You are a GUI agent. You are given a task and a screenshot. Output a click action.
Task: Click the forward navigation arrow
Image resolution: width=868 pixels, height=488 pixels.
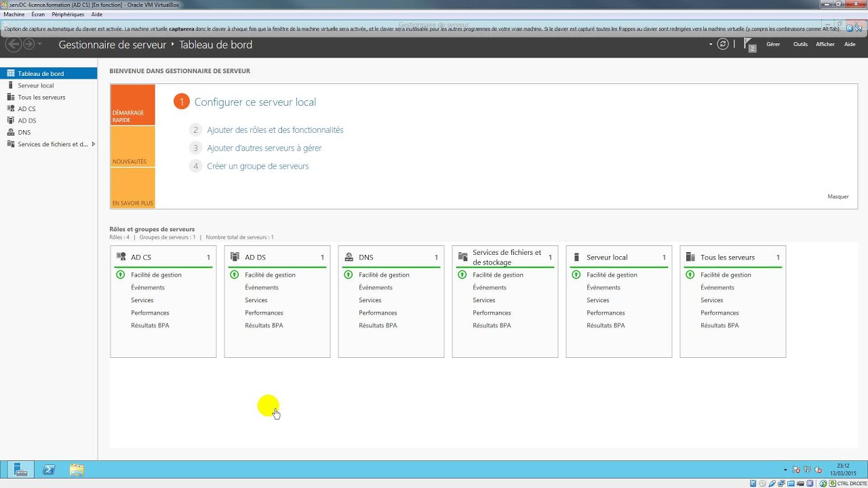[x=29, y=44]
